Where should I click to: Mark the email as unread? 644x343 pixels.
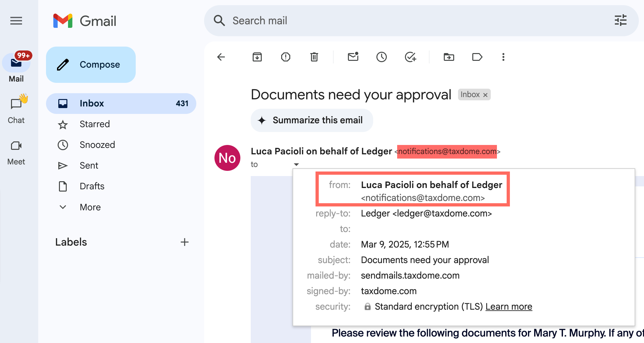(x=353, y=57)
